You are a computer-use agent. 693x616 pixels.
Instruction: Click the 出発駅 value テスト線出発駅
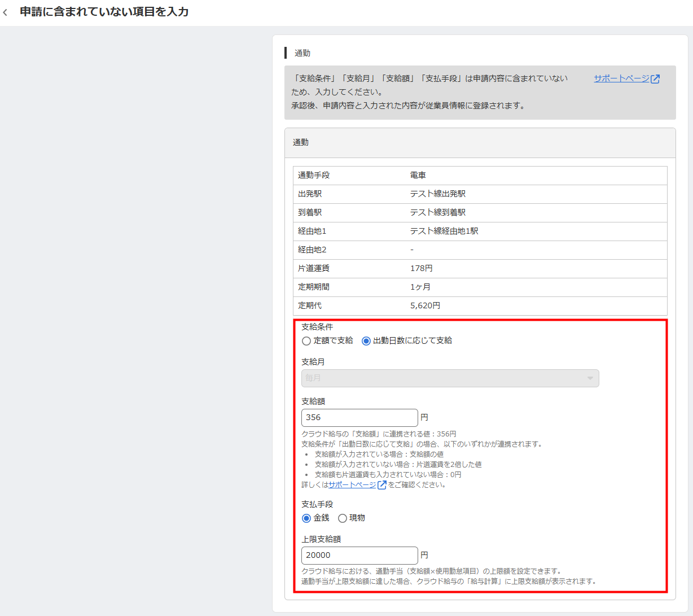click(438, 194)
